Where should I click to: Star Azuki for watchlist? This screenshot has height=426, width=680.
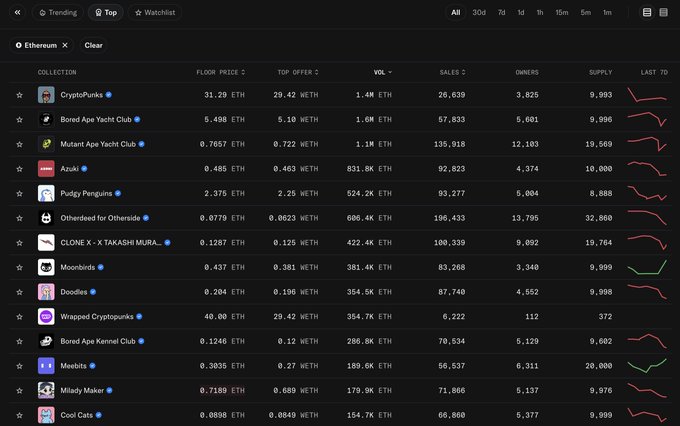point(20,169)
